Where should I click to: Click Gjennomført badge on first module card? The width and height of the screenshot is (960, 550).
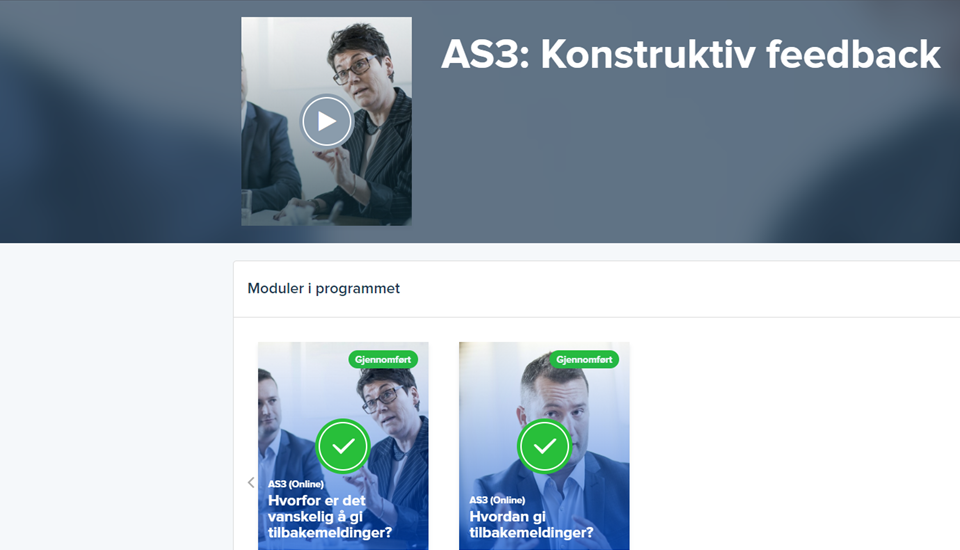click(x=383, y=360)
